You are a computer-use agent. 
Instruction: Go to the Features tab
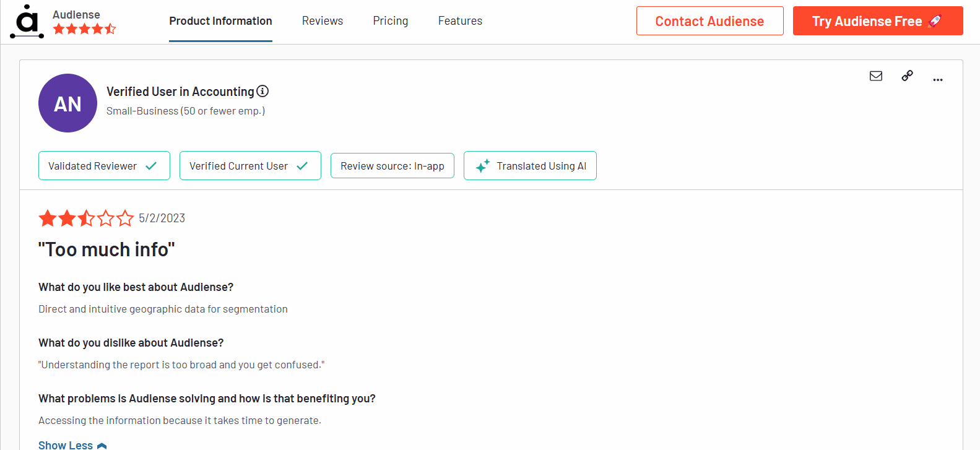point(460,21)
